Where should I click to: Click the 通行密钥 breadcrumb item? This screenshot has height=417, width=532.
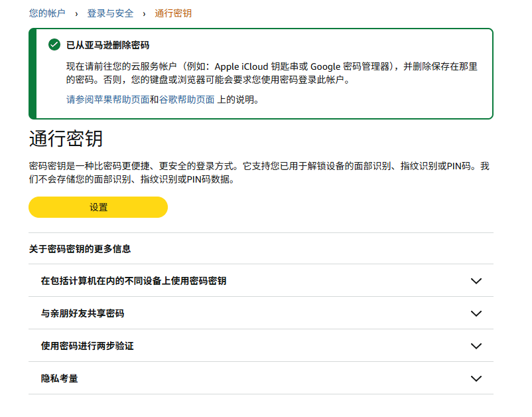(173, 13)
